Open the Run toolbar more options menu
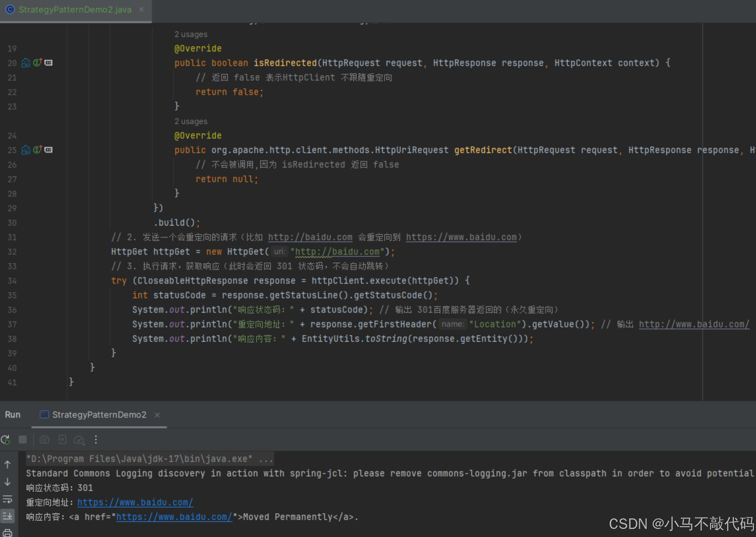Viewport: 756px width, 537px height. (96, 439)
